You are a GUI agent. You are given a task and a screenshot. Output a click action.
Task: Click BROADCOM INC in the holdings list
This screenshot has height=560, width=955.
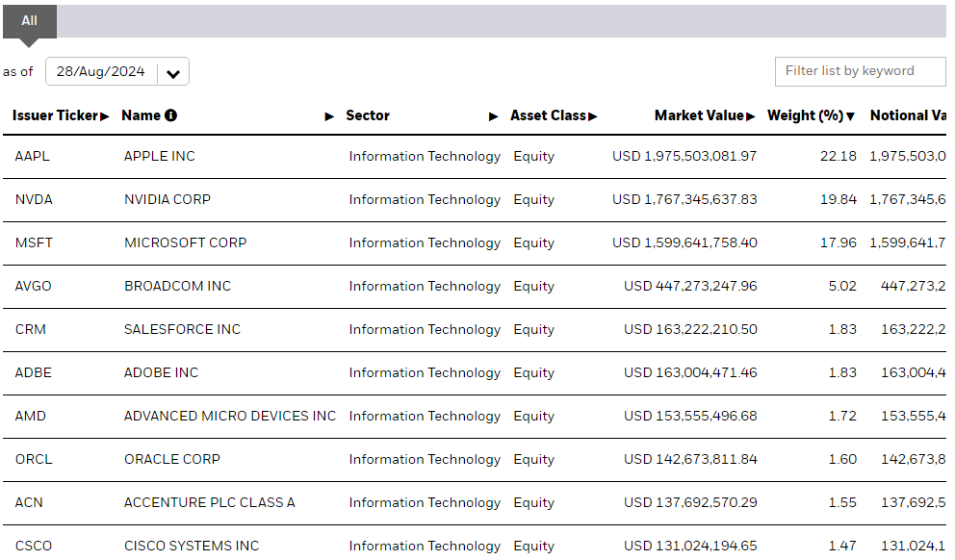pos(177,286)
